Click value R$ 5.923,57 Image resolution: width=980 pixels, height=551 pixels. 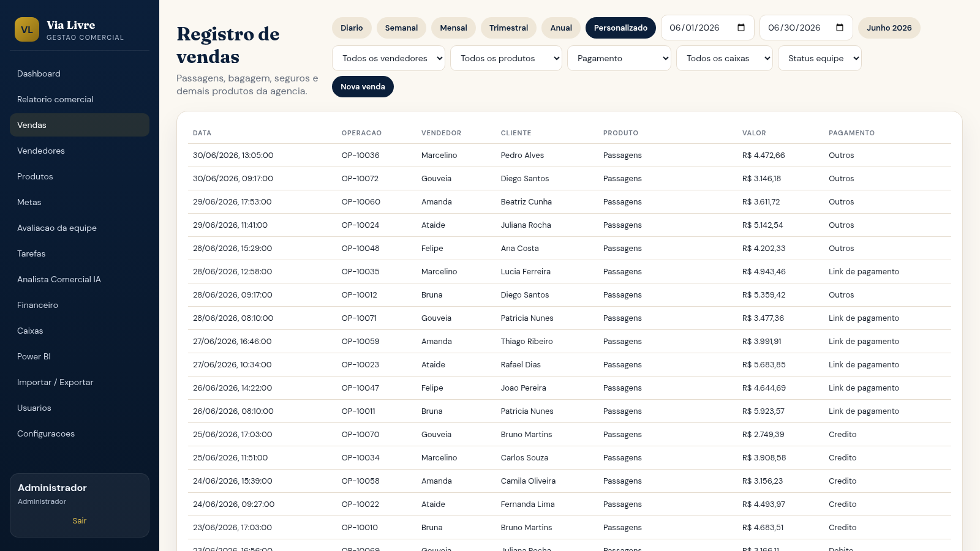(763, 411)
